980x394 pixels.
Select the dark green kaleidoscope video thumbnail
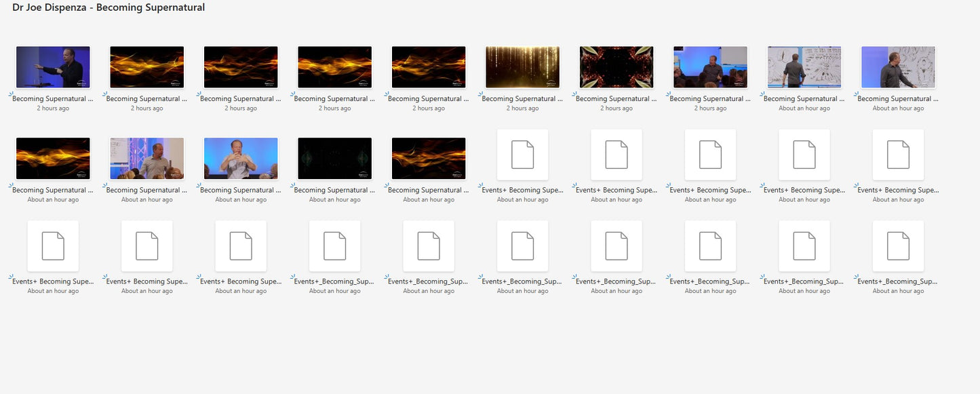click(334, 158)
